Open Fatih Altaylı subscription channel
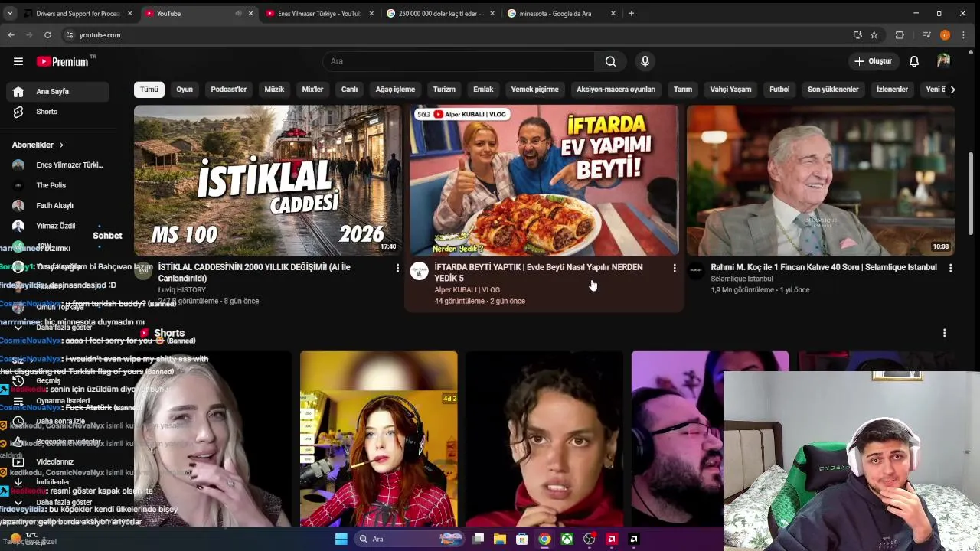The image size is (980, 551). (x=58, y=206)
